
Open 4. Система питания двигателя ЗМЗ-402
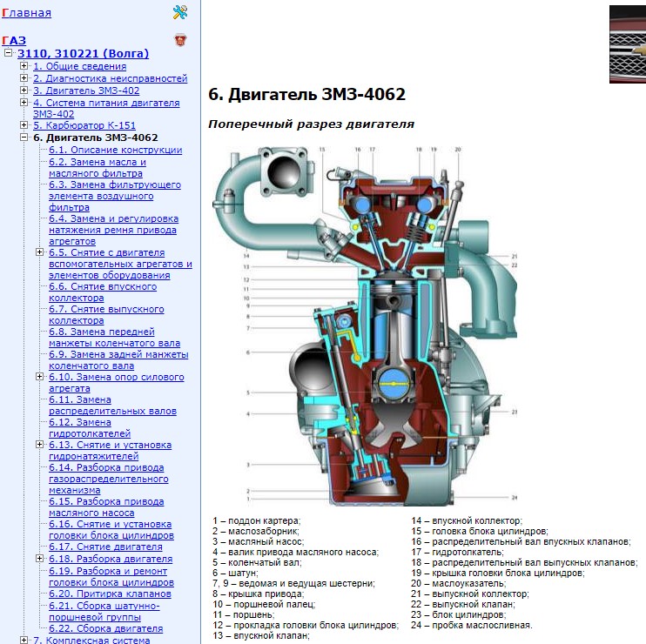coord(106,108)
